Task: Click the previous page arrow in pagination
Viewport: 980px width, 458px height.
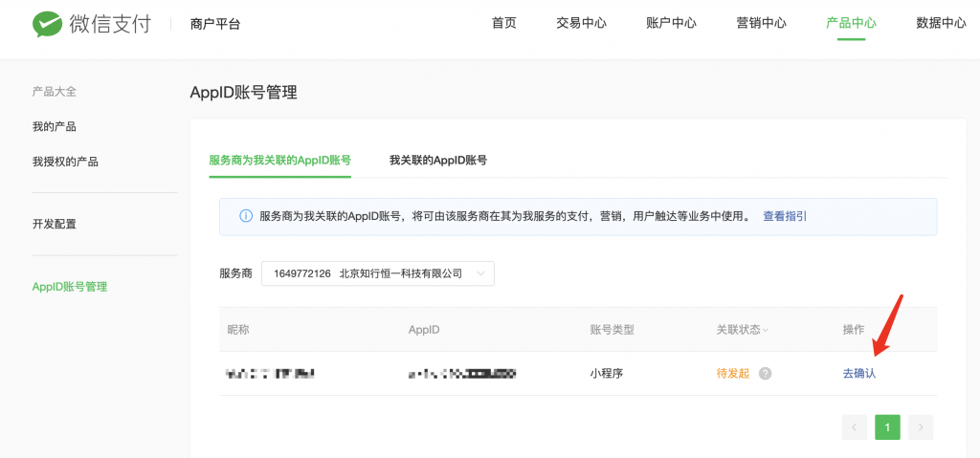Action: (855, 427)
